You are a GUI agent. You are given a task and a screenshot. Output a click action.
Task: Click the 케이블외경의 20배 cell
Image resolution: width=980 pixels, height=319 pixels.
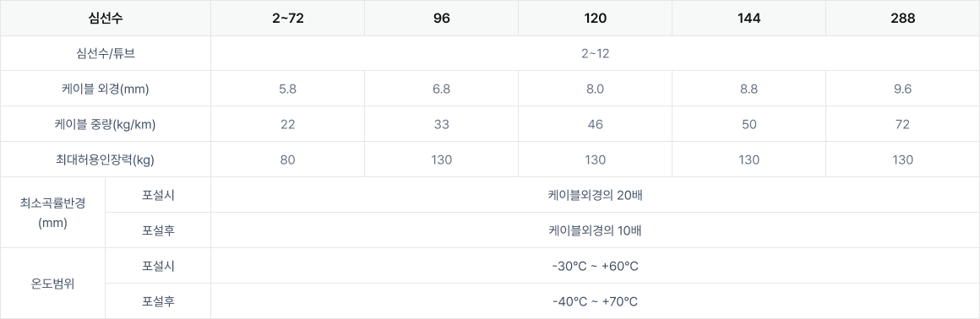pos(595,195)
